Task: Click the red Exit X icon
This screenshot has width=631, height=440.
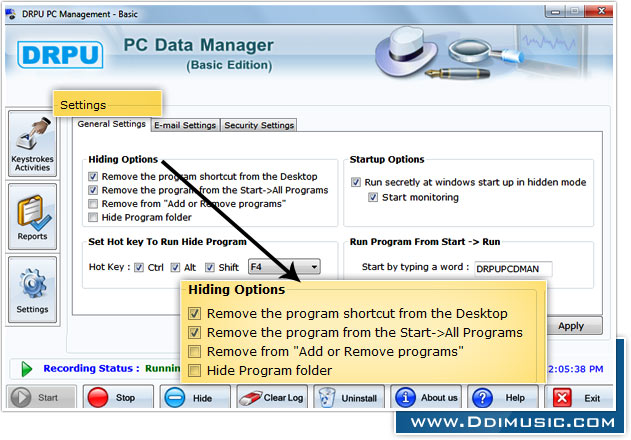Action: (x=562, y=398)
